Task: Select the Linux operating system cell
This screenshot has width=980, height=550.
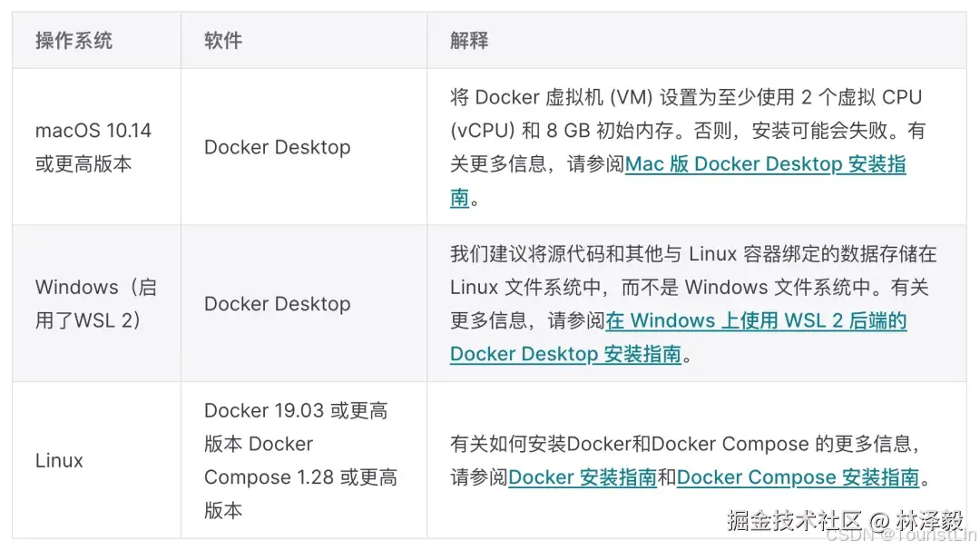Action: pyautogui.click(x=96, y=461)
